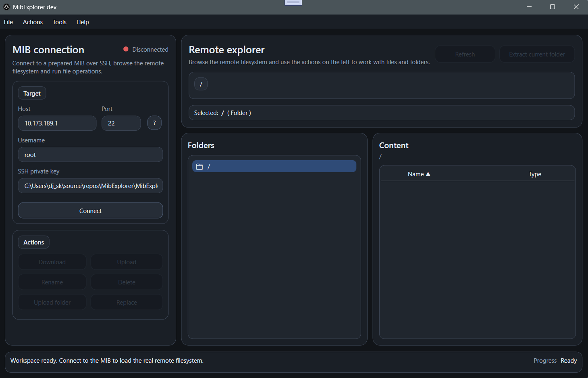Click the Replace action button
This screenshot has width=588, height=378.
click(127, 302)
